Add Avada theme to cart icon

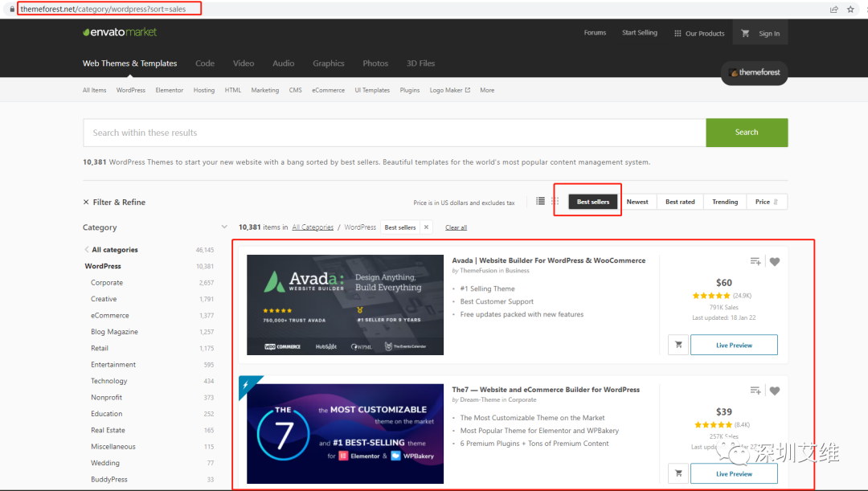point(678,345)
